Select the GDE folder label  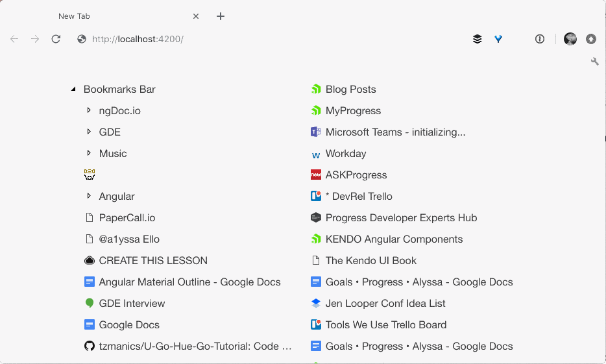point(110,132)
